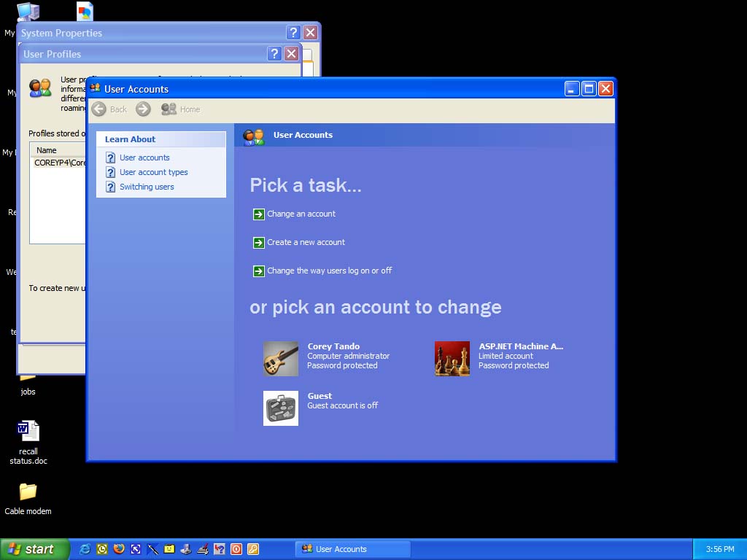Pick the Corey Tando account
The image size is (747, 560).
point(327,359)
